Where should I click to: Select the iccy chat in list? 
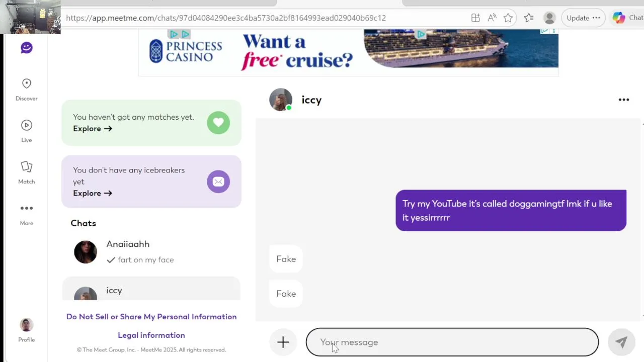(151, 289)
